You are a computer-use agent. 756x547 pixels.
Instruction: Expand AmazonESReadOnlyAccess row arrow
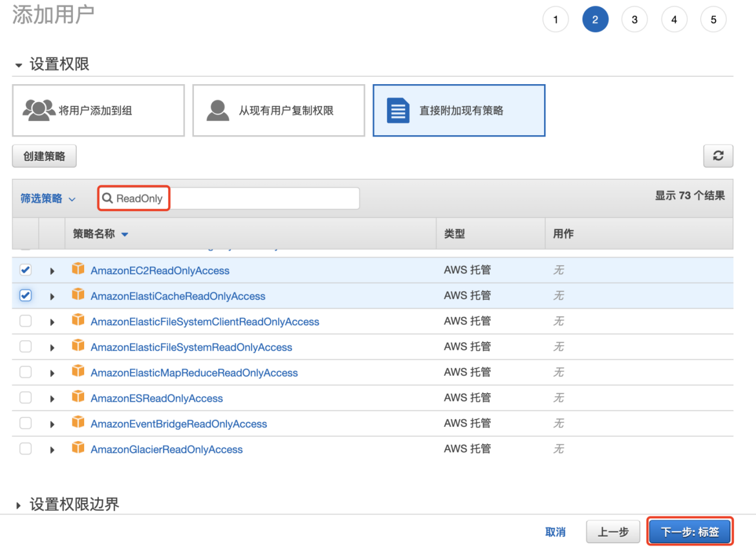point(52,399)
